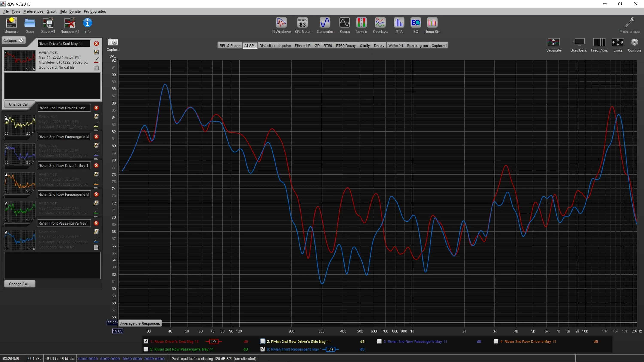Viewport: 644px width, 362px height.
Task: Switch to Spectrogram tab
Action: coord(417,45)
